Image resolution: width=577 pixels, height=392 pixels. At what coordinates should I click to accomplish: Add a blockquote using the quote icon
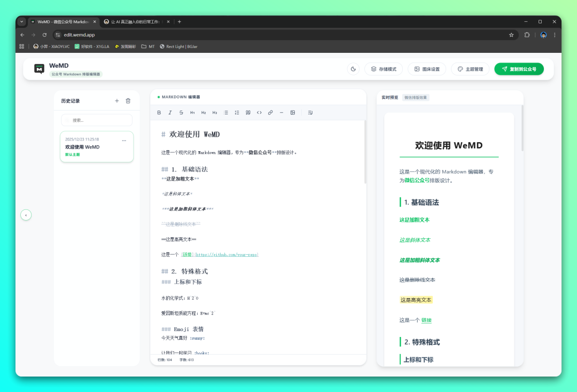tap(248, 113)
